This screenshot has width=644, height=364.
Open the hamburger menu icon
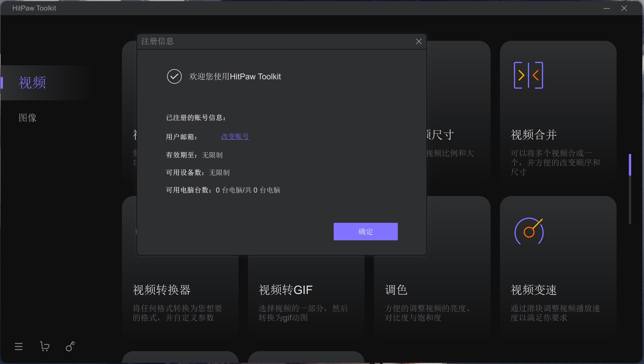tap(19, 346)
